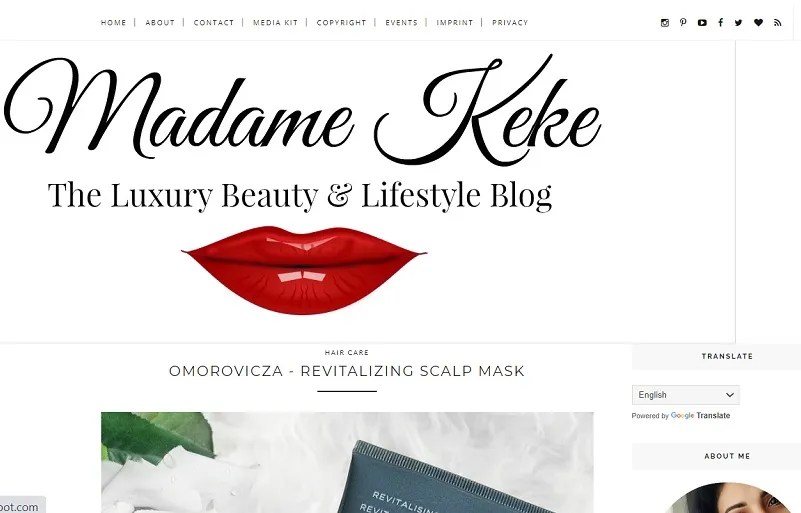801x513 pixels.
Task: Open the scalp mask product photo
Action: coord(347,462)
